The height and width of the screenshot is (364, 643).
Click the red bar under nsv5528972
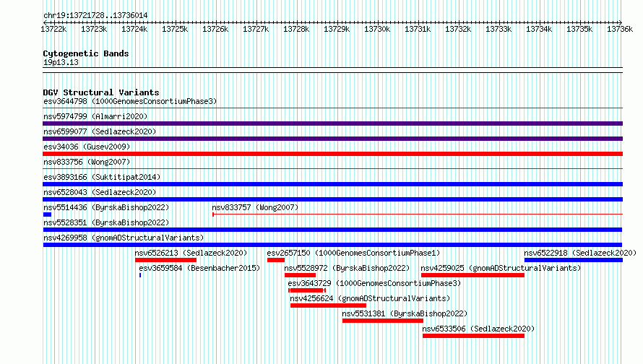click(300, 275)
